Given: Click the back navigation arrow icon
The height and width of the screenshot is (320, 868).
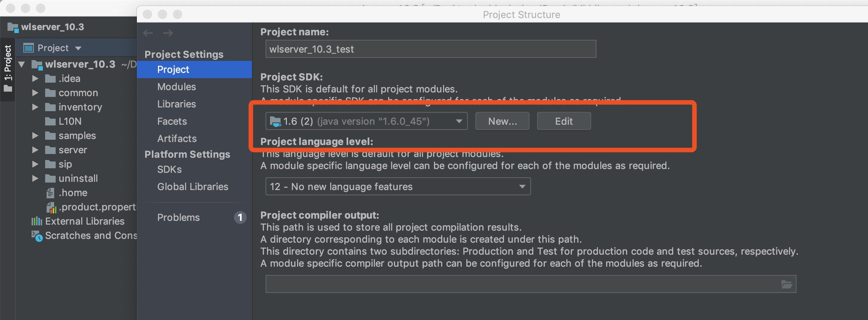Looking at the screenshot, I should point(148,33).
